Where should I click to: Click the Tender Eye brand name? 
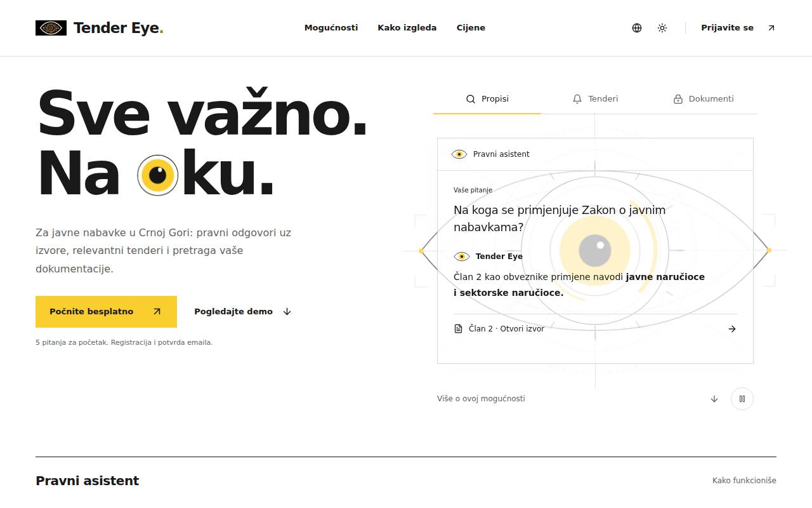pyautogui.click(x=119, y=28)
